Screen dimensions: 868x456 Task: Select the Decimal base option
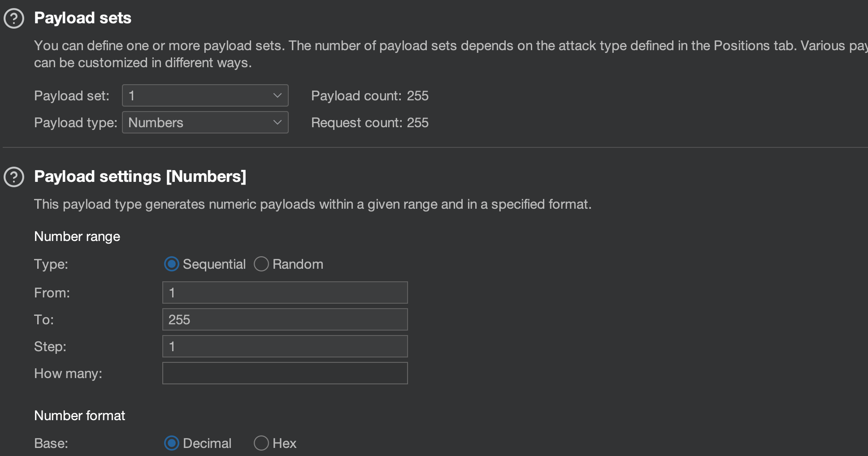point(172,443)
